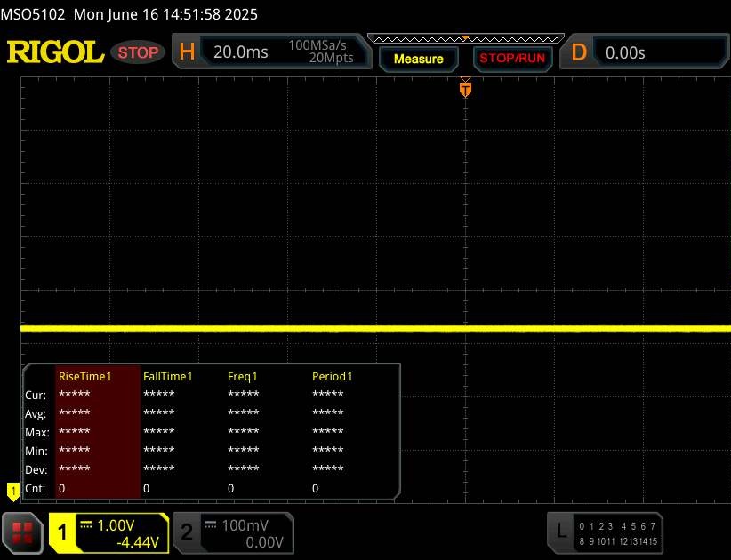
Task: Click the waveform memory position bar
Action: (x=464, y=38)
